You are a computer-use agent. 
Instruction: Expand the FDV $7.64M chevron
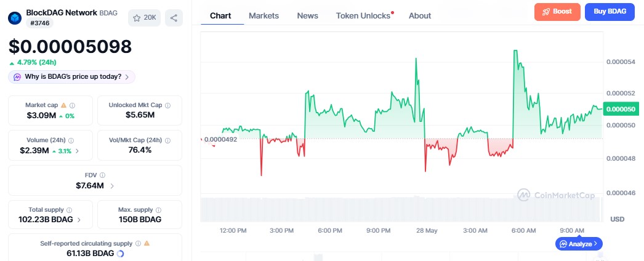112,186
